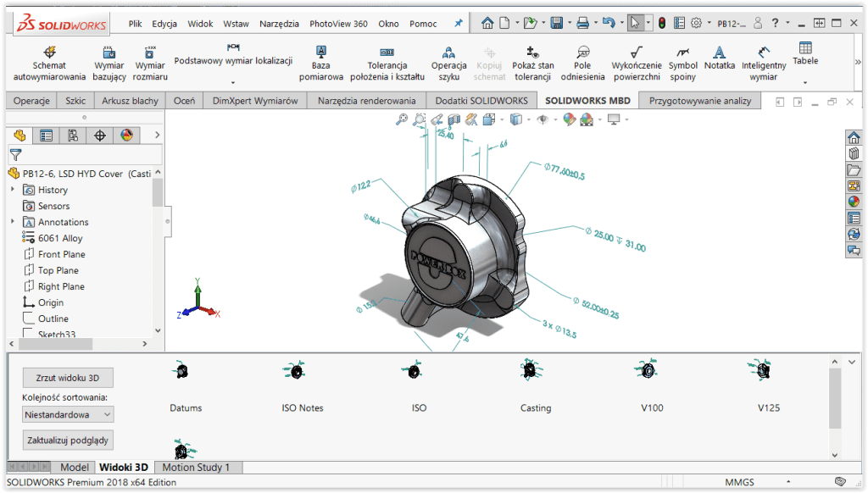Open display style dropdown arrow
Image resolution: width=868 pixels, height=493 pixels.
529,119
